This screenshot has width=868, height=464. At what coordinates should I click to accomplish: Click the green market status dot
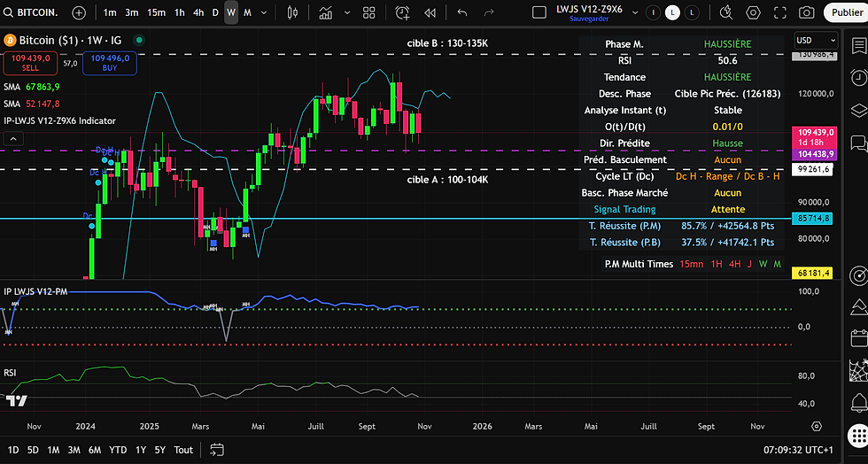tap(139, 40)
